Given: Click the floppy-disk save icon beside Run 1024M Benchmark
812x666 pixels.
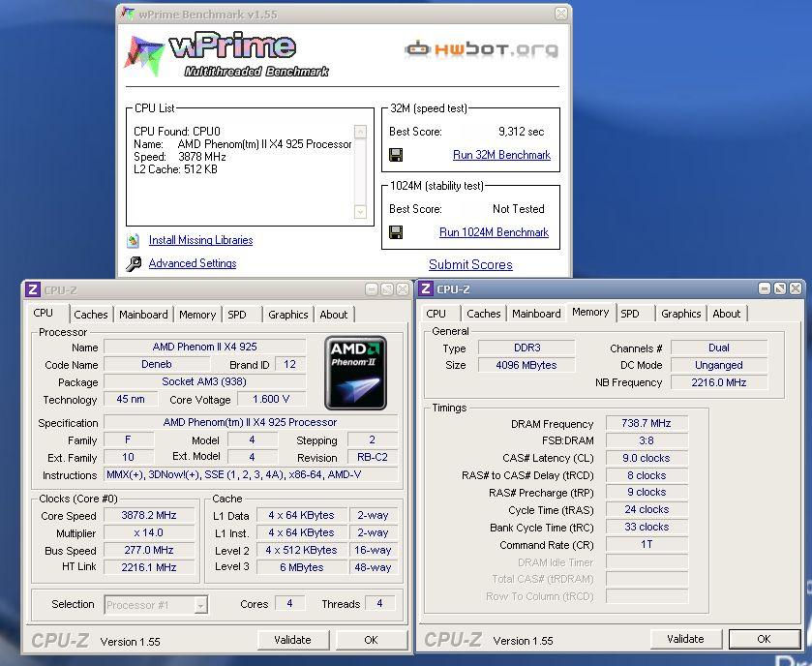Looking at the screenshot, I should (x=396, y=232).
